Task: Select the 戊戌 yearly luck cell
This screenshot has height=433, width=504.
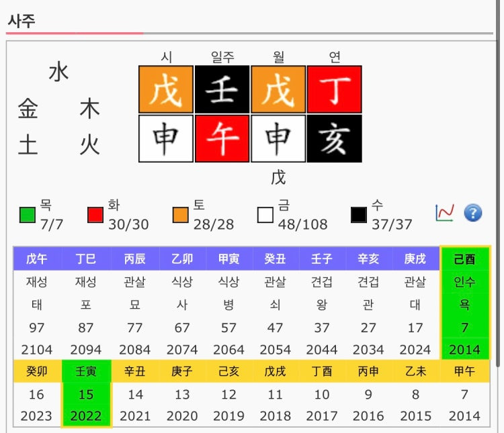Action: [275, 371]
